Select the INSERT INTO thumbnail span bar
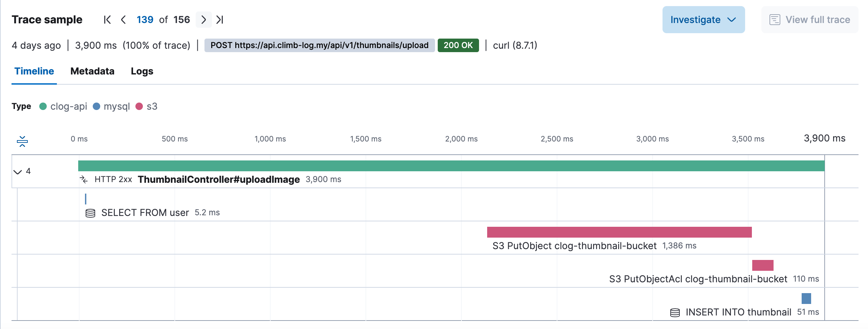 (806, 299)
